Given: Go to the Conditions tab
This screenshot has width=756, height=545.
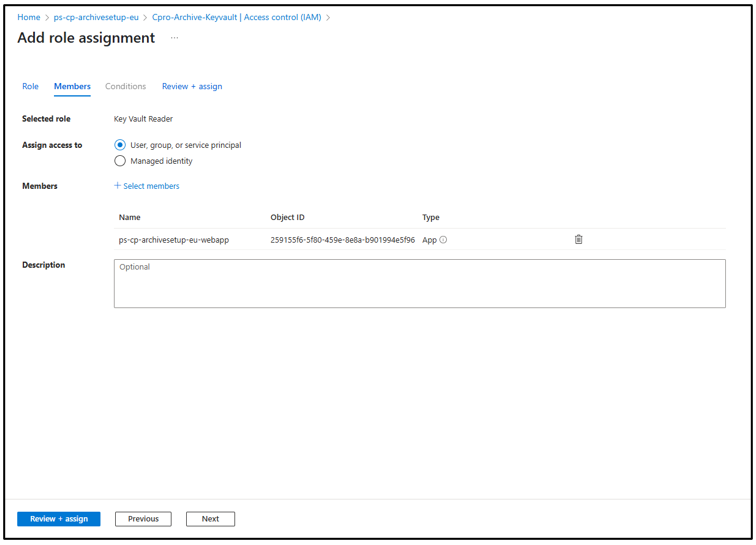Looking at the screenshot, I should coord(125,87).
